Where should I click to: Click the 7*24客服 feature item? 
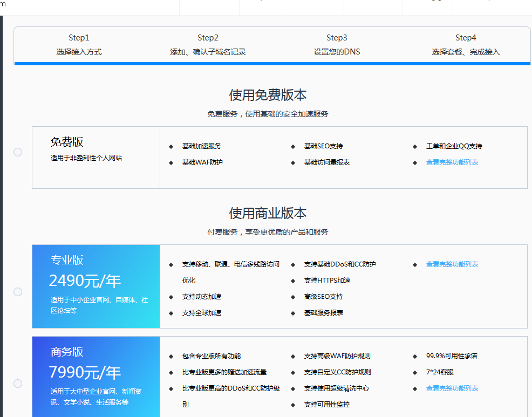pos(440,372)
